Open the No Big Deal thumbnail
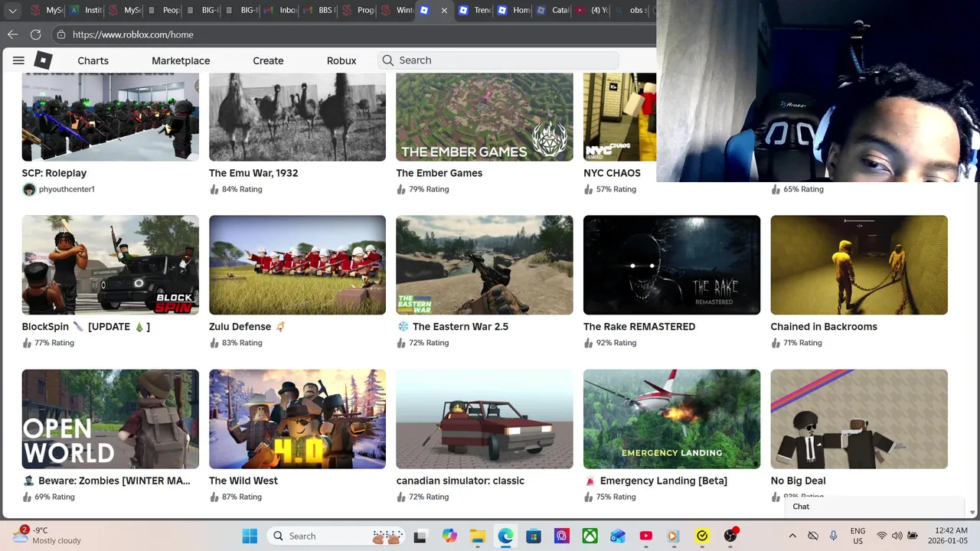 pos(859,419)
